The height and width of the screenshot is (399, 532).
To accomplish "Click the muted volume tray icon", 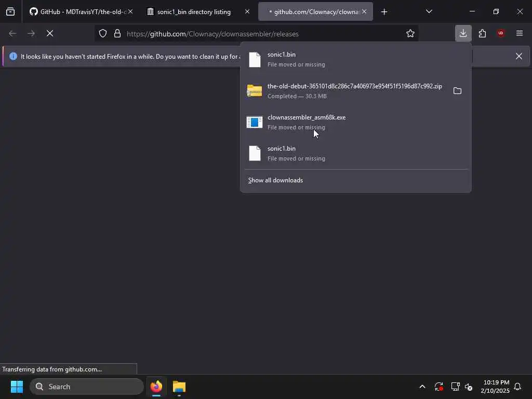I will tap(469, 387).
